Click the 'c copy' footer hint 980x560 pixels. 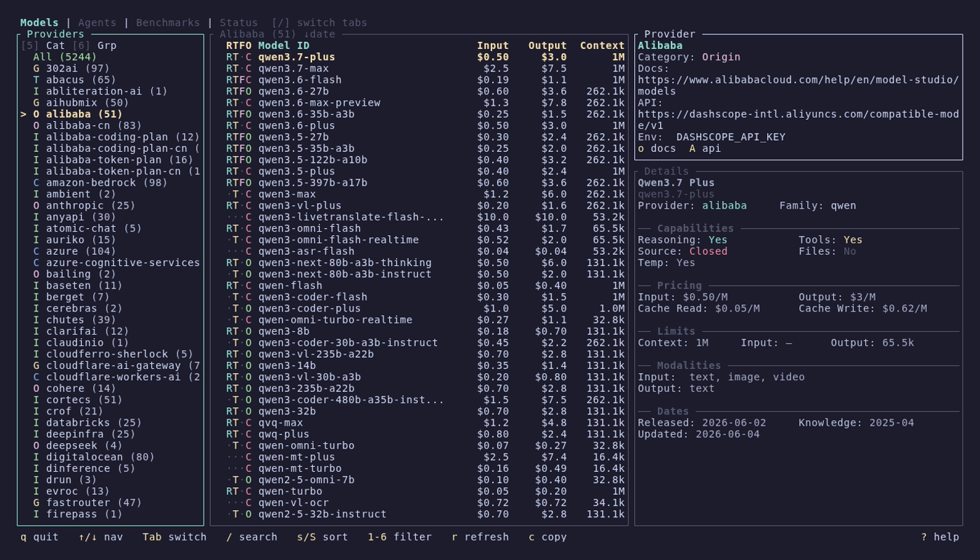(x=547, y=537)
